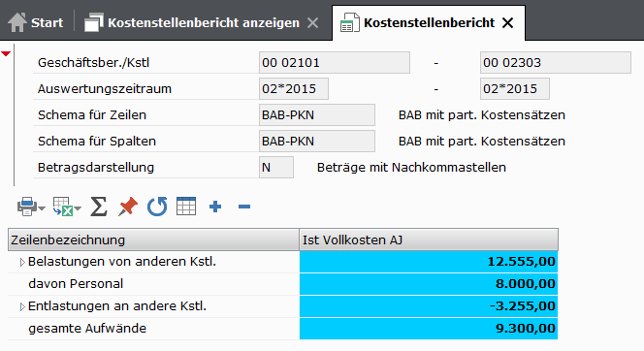Close the Kostenstellenbericht anzeigen tab

313,22
